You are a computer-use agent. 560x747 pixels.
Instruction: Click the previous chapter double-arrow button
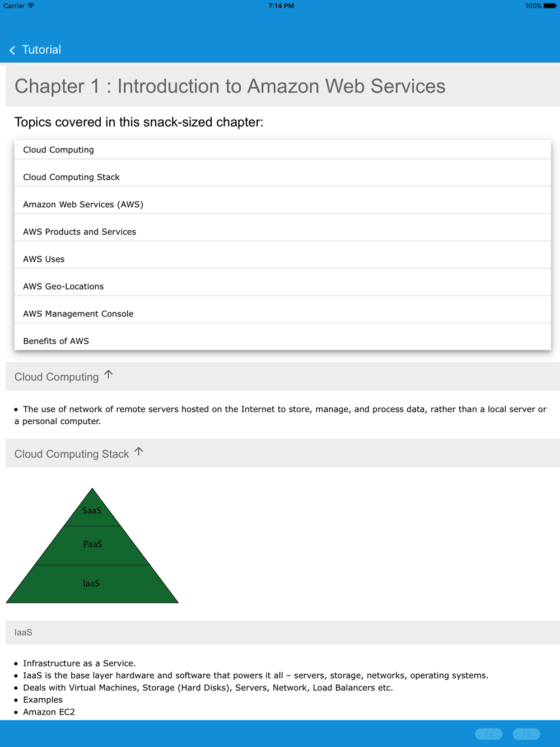pyautogui.click(x=489, y=734)
